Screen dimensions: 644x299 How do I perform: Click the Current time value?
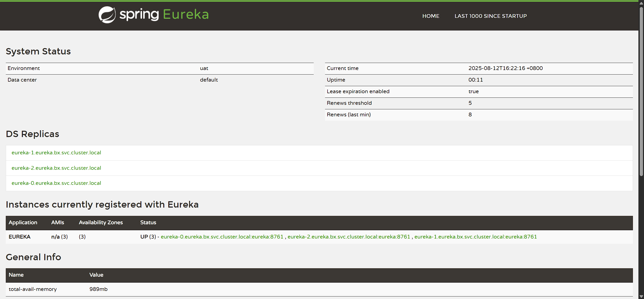click(505, 68)
